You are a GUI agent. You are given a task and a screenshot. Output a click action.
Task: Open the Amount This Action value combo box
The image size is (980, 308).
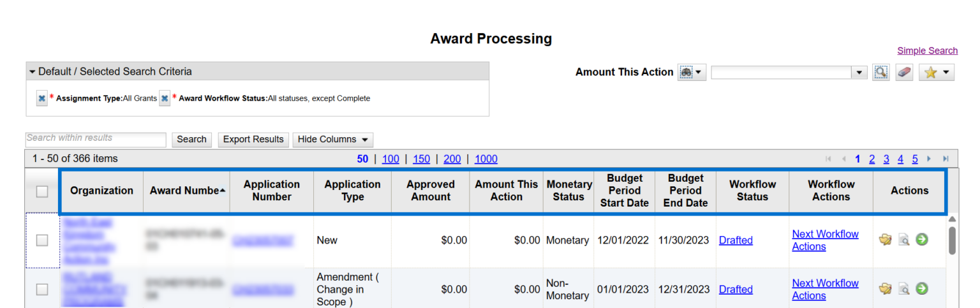click(789, 73)
